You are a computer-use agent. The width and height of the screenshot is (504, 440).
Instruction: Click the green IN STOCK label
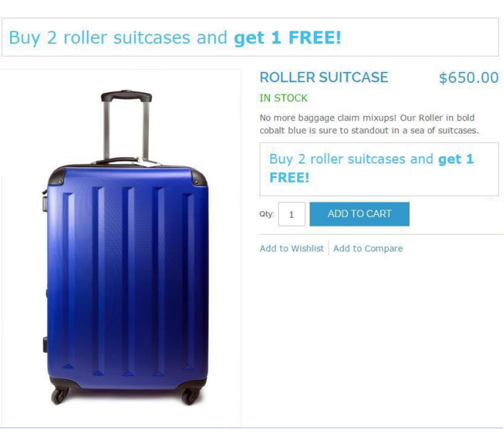click(x=283, y=98)
